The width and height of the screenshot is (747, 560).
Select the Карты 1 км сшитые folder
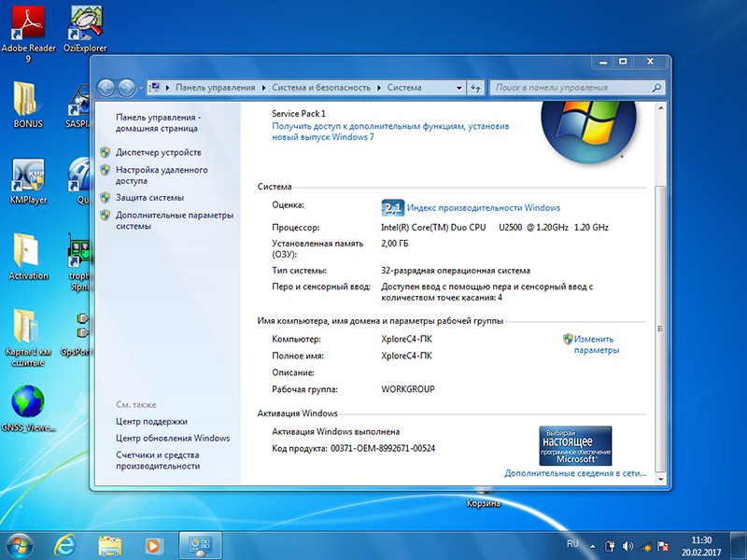(28, 338)
